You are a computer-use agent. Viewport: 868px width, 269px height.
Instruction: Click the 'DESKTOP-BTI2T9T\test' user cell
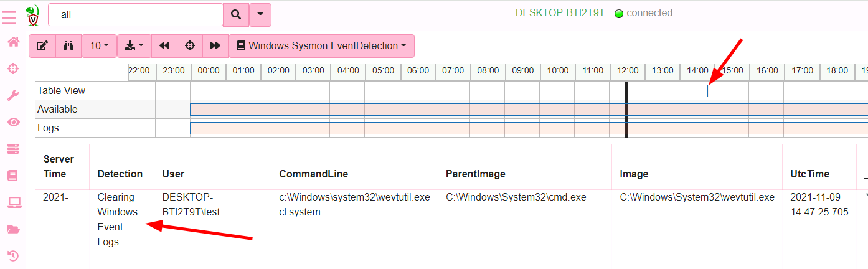click(191, 205)
